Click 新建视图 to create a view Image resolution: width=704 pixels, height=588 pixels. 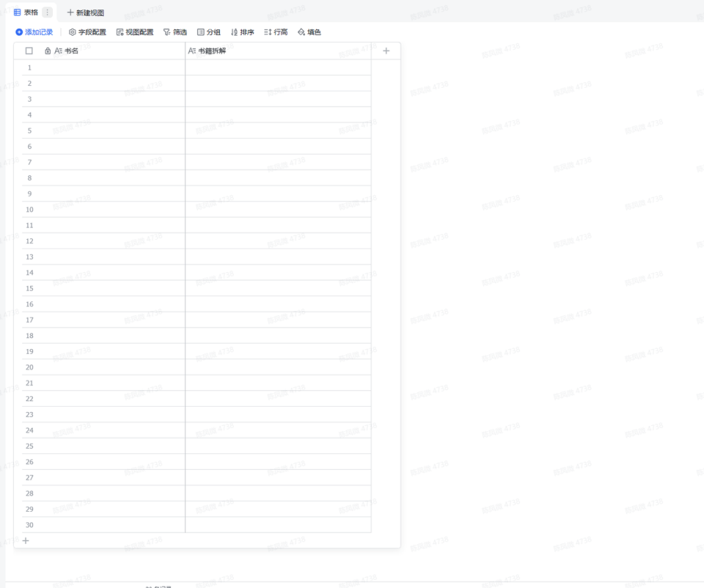(x=85, y=12)
